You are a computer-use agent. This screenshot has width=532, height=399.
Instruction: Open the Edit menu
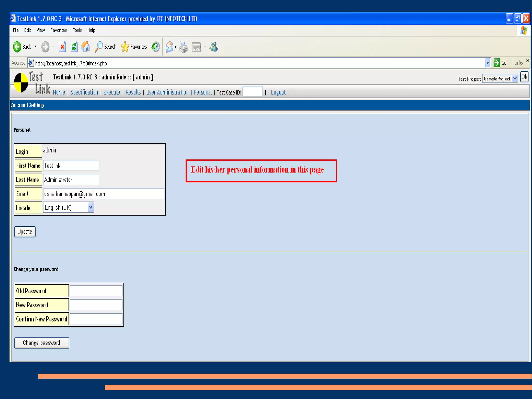tap(28, 30)
